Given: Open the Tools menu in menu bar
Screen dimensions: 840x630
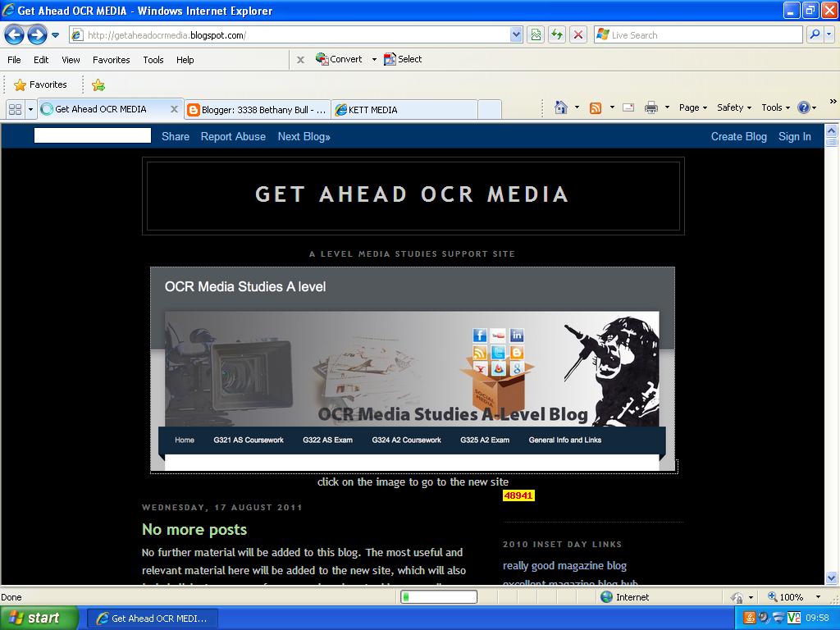Looking at the screenshot, I should pos(153,60).
